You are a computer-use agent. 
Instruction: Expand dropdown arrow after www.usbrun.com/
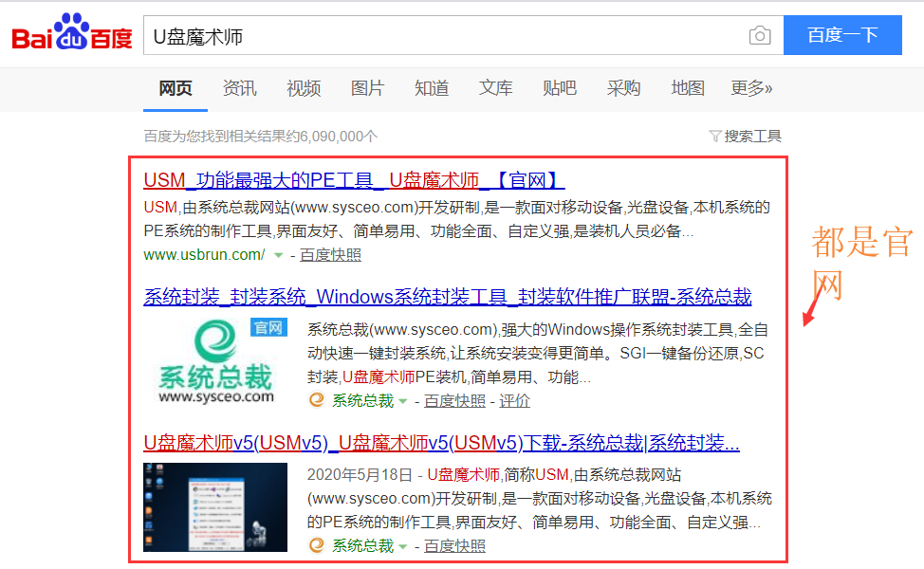tap(278, 256)
